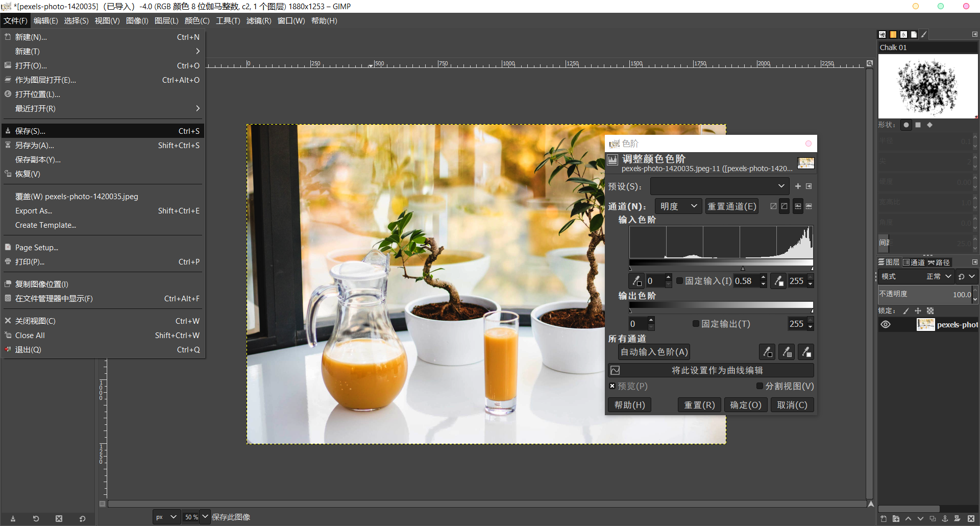Lock pixels with the brush lock icon
The width and height of the screenshot is (980, 526).
[906, 311]
